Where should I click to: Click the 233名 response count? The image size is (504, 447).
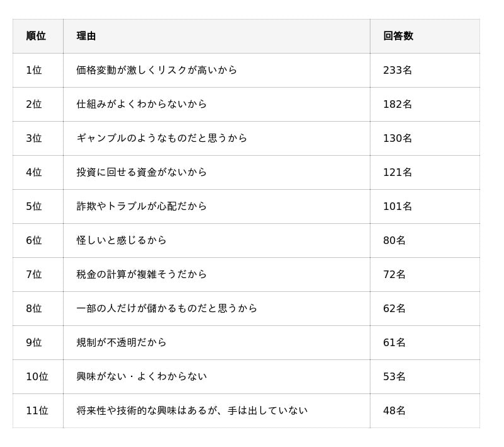coord(398,70)
